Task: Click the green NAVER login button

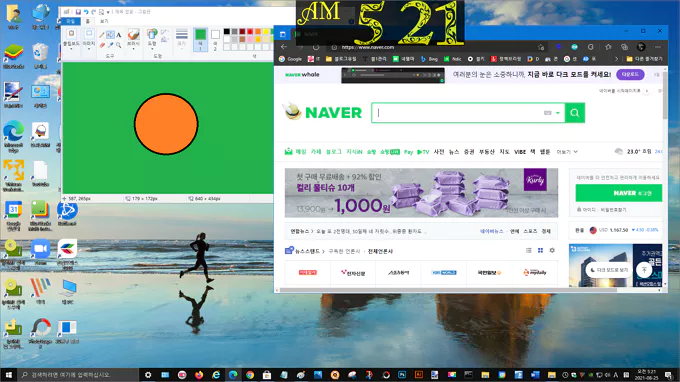Action: click(x=619, y=193)
